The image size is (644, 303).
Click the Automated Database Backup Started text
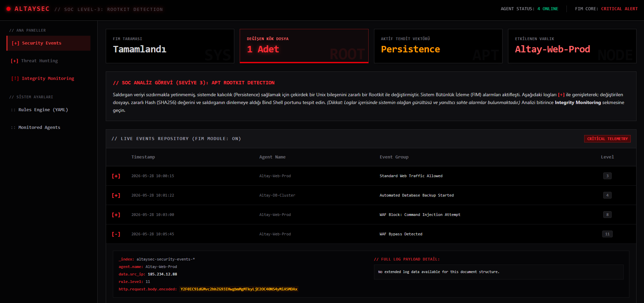[417, 195]
